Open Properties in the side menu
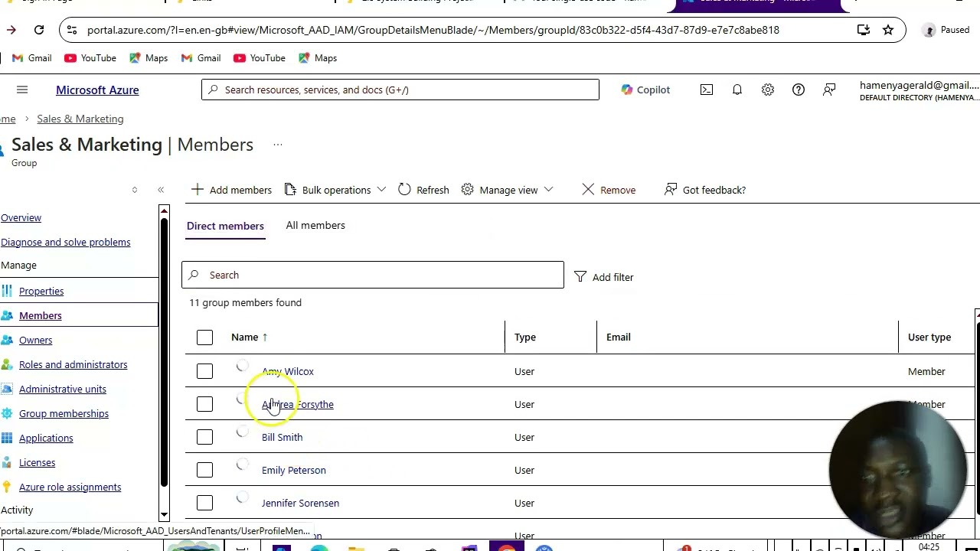This screenshot has height=551, width=980. tap(41, 292)
